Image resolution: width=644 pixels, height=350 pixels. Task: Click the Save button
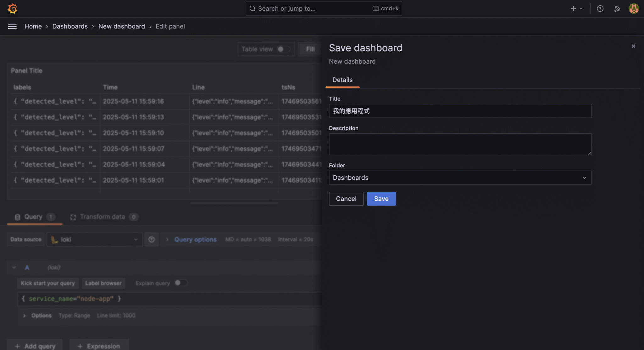(x=381, y=199)
